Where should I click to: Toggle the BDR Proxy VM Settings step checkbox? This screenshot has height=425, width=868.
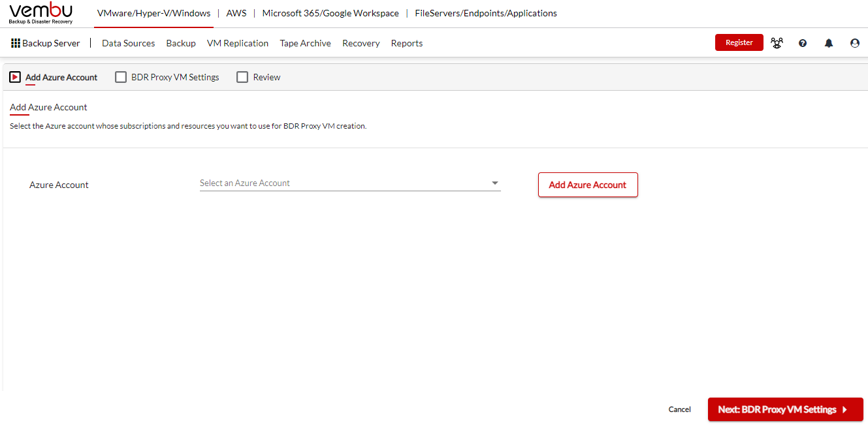click(x=121, y=77)
